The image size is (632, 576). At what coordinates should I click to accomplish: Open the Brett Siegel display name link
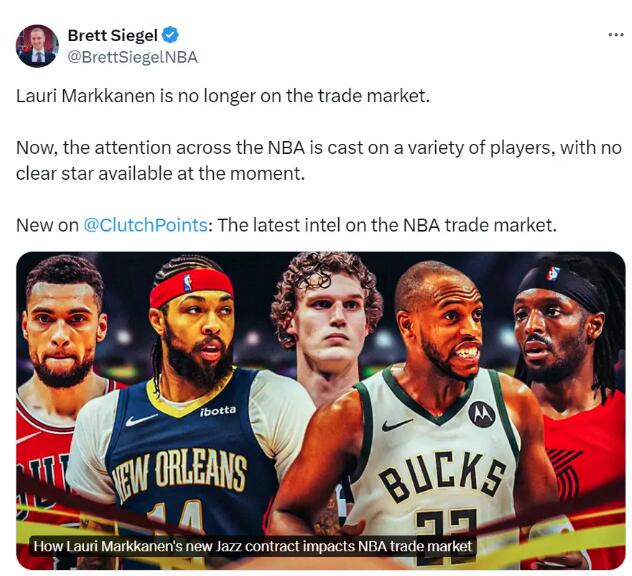coord(110,36)
